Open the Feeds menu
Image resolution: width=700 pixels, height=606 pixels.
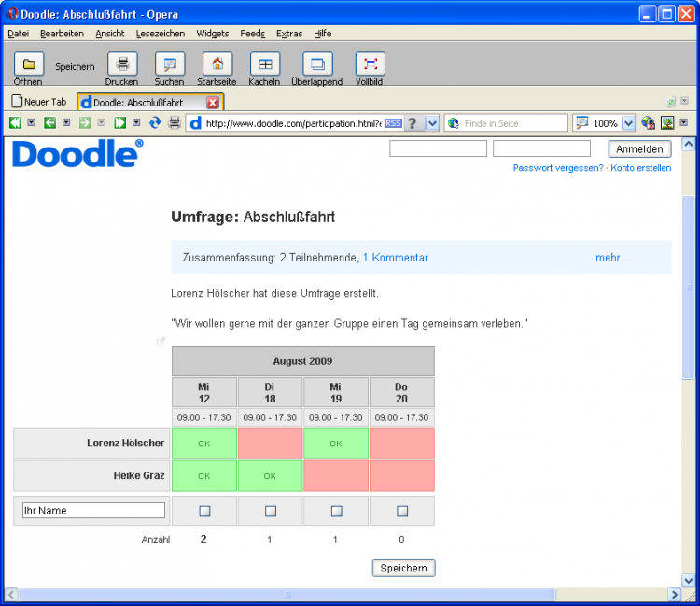pyautogui.click(x=253, y=34)
